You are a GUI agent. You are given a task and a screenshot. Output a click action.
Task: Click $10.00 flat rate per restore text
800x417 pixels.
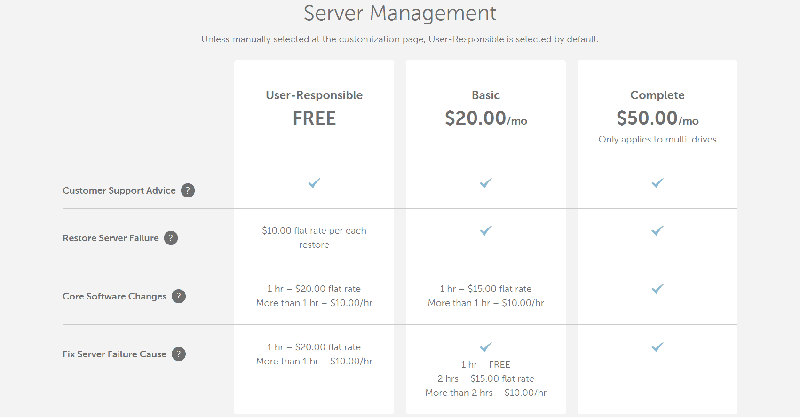pyautogui.click(x=314, y=237)
